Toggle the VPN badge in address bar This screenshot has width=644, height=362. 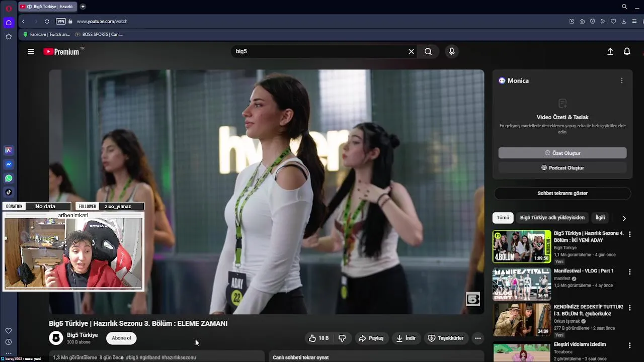coord(61,21)
